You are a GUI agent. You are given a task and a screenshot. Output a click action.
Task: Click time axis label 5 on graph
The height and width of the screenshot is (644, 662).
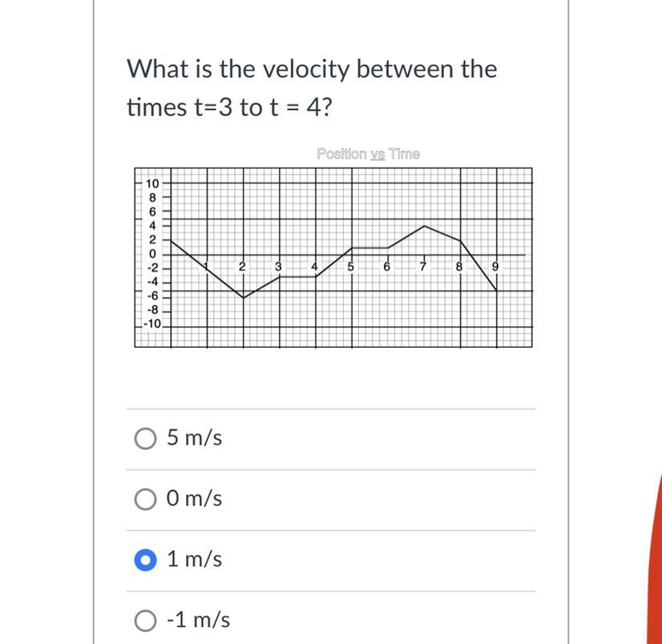coord(351,267)
